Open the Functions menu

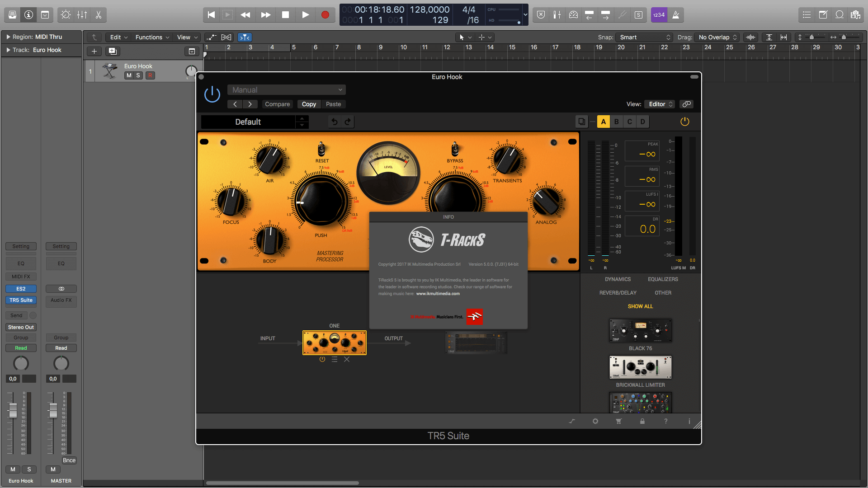(152, 37)
